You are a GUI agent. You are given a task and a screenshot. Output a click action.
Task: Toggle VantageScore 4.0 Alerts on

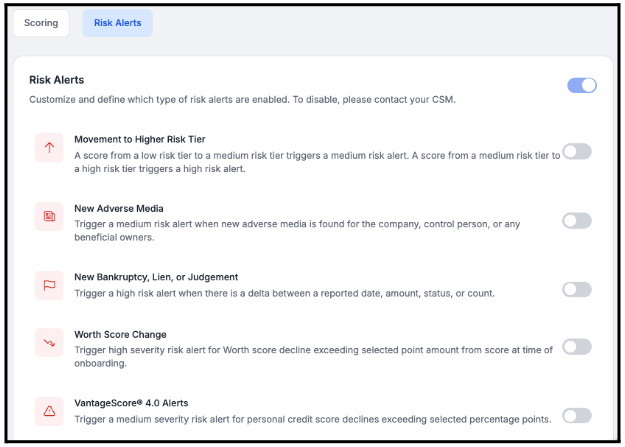(x=576, y=415)
